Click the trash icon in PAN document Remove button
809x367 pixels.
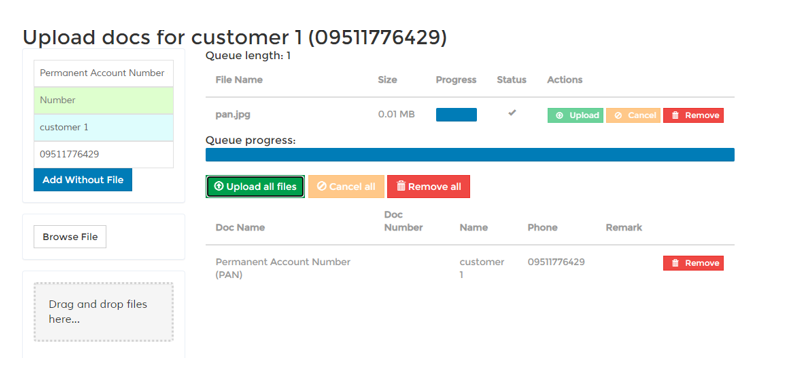point(675,263)
